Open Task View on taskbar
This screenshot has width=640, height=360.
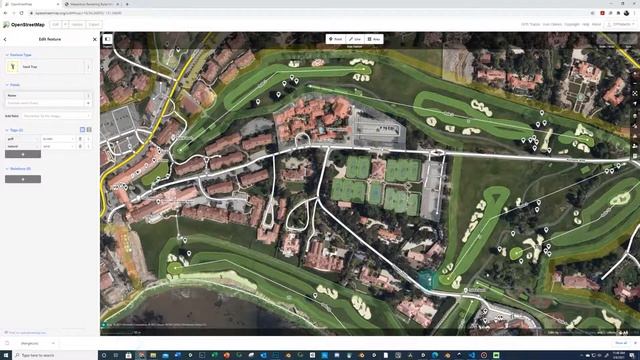point(116,355)
